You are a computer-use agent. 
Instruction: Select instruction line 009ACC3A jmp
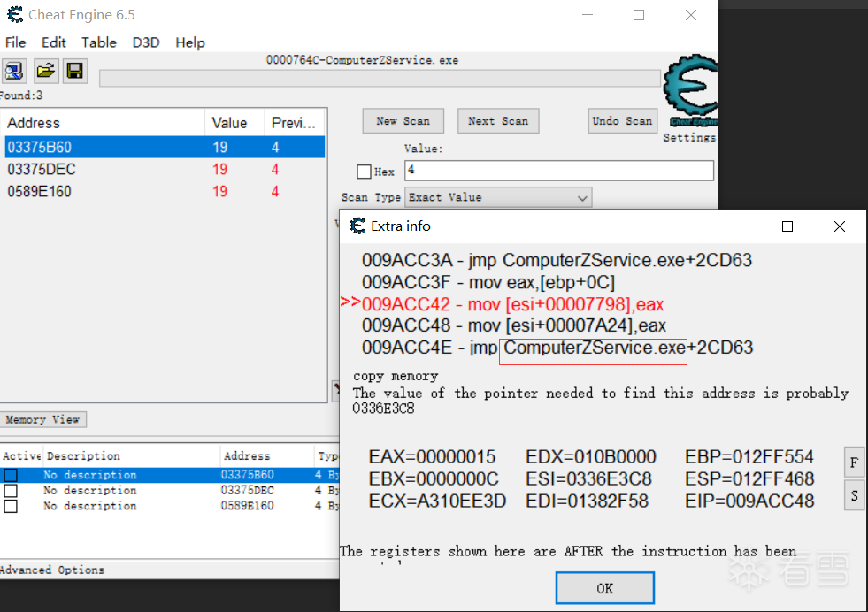click(557, 260)
